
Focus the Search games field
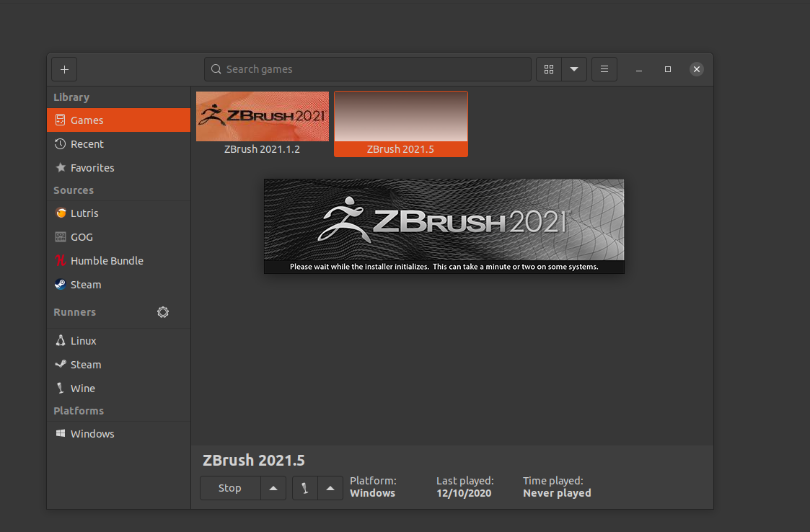coord(367,69)
